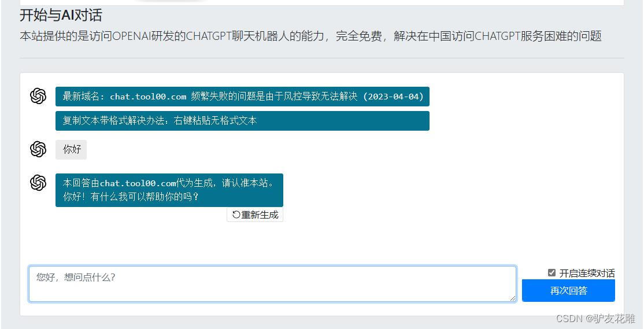
Task: Click the 最新域名 chat.tool00.com notice bubble
Action: [242, 97]
